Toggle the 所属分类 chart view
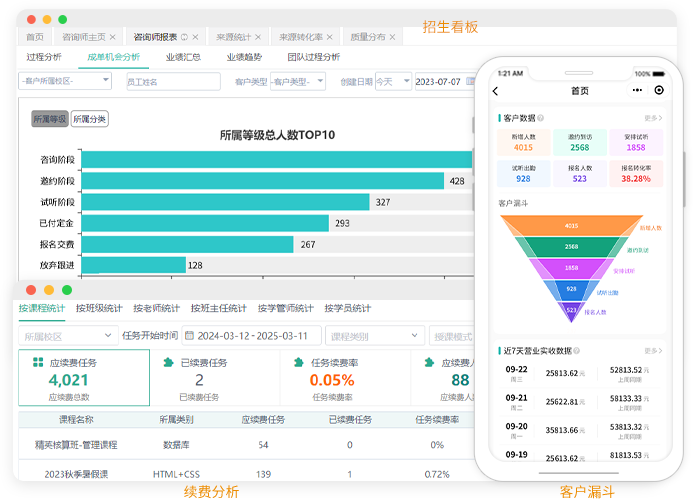 click(x=89, y=119)
